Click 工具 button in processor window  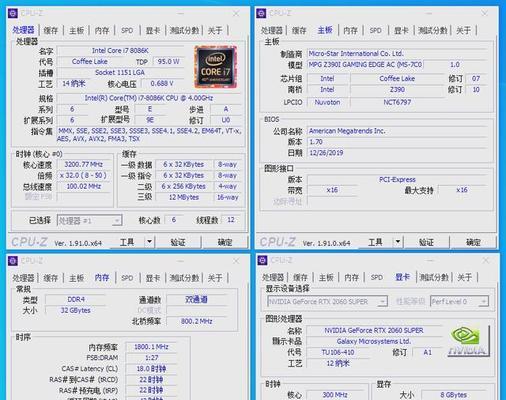click(x=127, y=242)
